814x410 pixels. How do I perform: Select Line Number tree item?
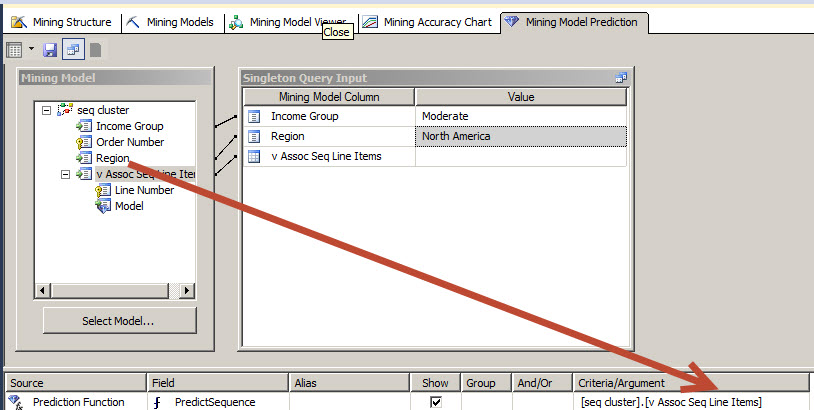[144, 190]
